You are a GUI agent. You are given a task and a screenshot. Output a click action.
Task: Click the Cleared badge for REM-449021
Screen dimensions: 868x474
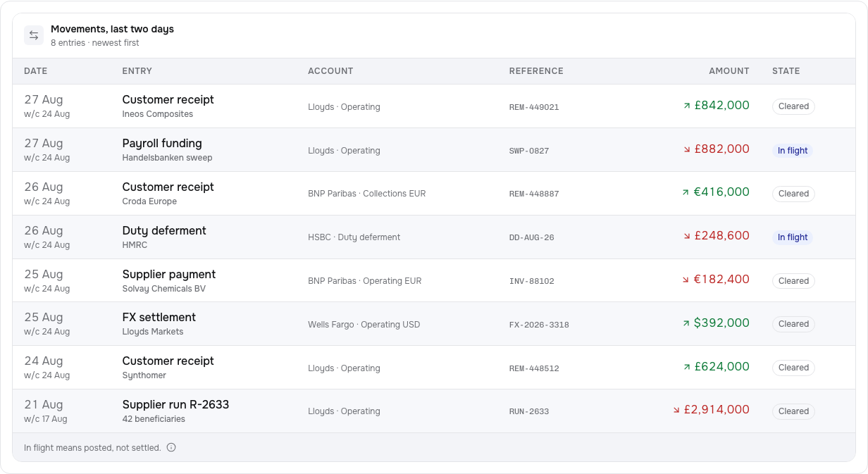(x=793, y=106)
